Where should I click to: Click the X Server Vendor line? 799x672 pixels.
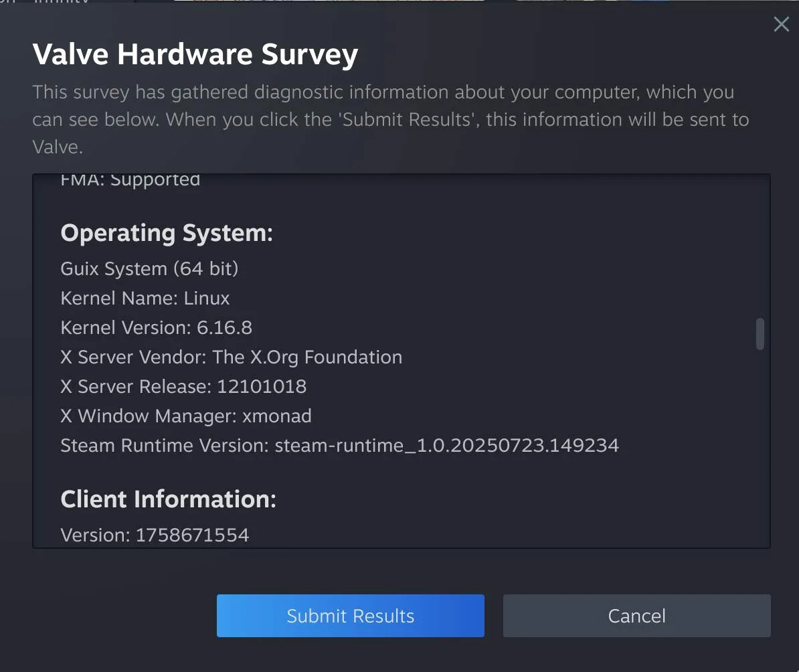click(x=231, y=357)
